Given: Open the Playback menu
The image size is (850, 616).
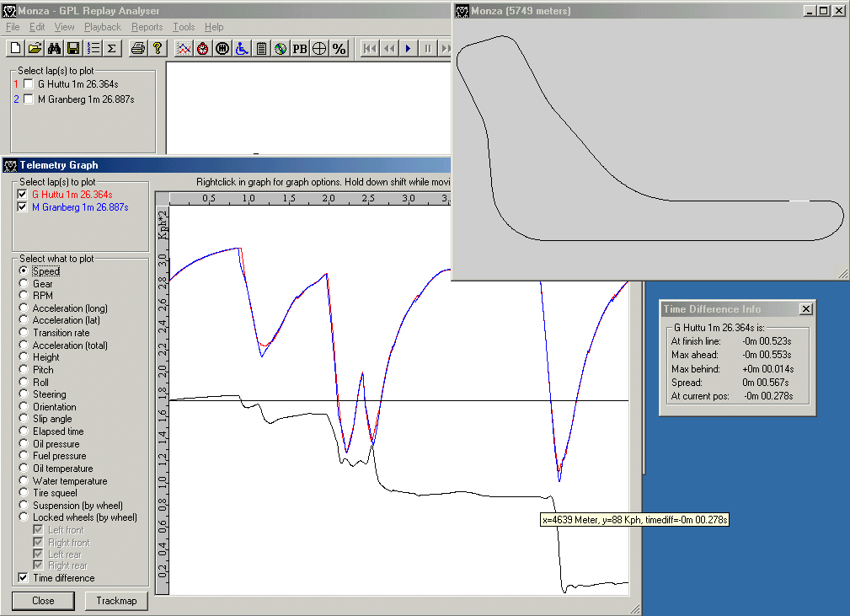Looking at the screenshot, I should coord(102,27).
